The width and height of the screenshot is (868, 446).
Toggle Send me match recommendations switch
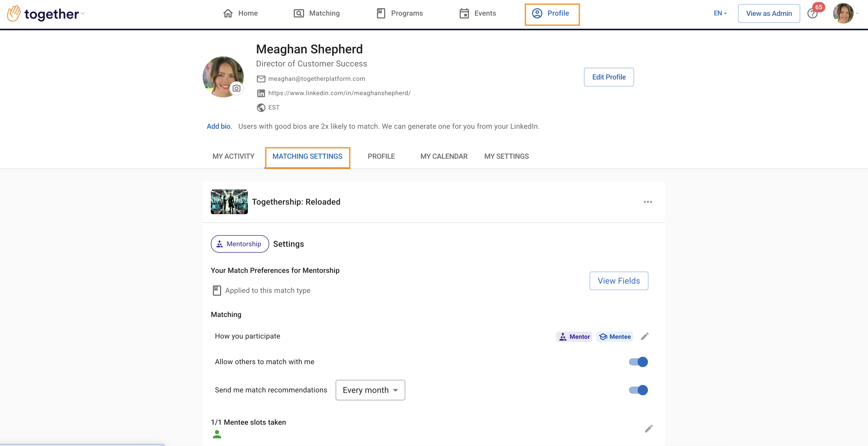pyautogui.click(x=638, y=390)
